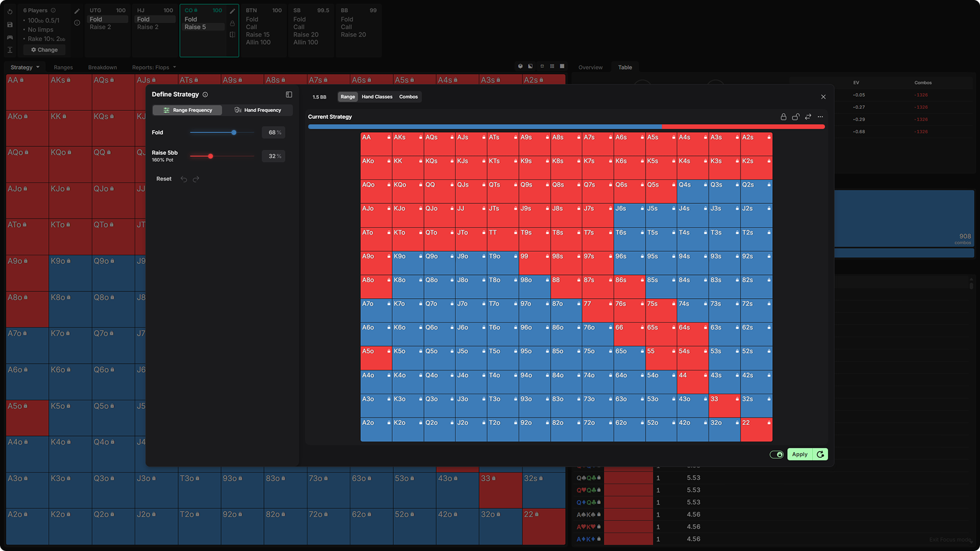Click the swap arrows icon in Current Strategy
Screen dimensions: 980x551
click(808, 117)
